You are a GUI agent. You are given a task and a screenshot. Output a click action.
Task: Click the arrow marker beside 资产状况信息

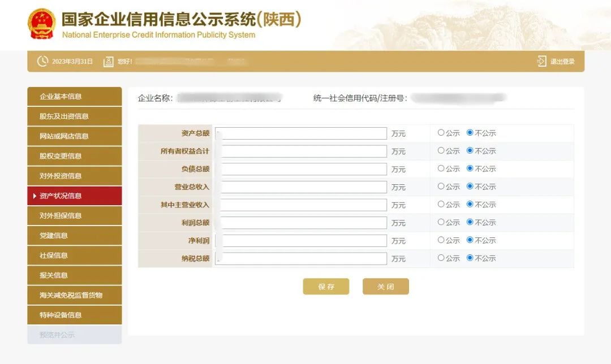35,196
